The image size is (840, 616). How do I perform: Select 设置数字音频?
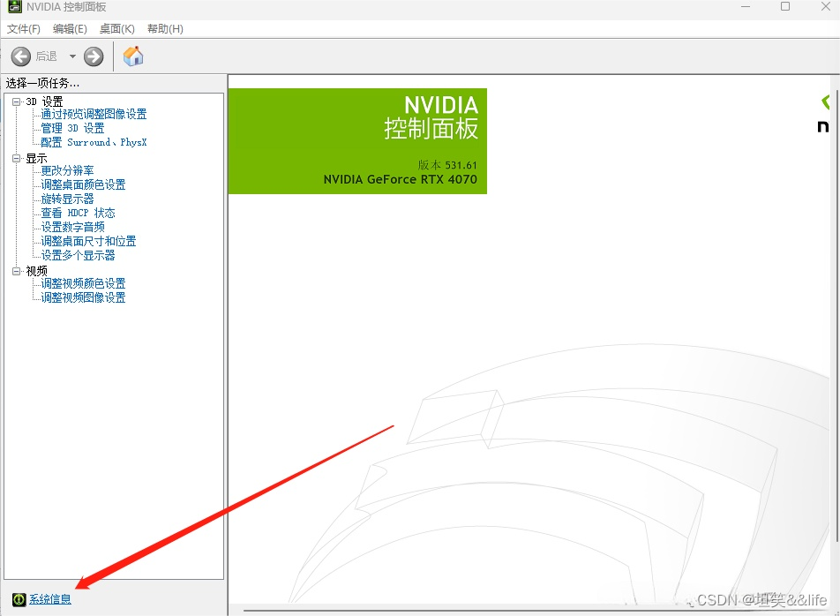(73, 227)
